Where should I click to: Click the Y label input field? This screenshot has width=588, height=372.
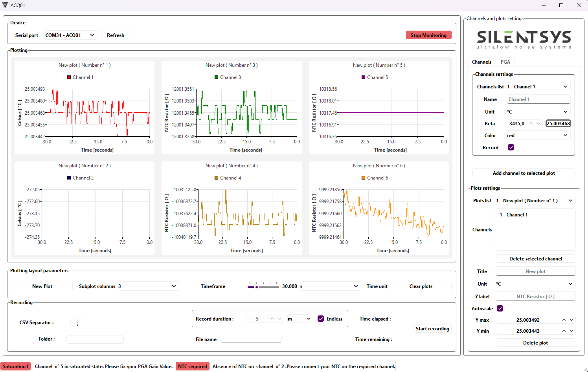pyautogui.click(x=535, y=296)
